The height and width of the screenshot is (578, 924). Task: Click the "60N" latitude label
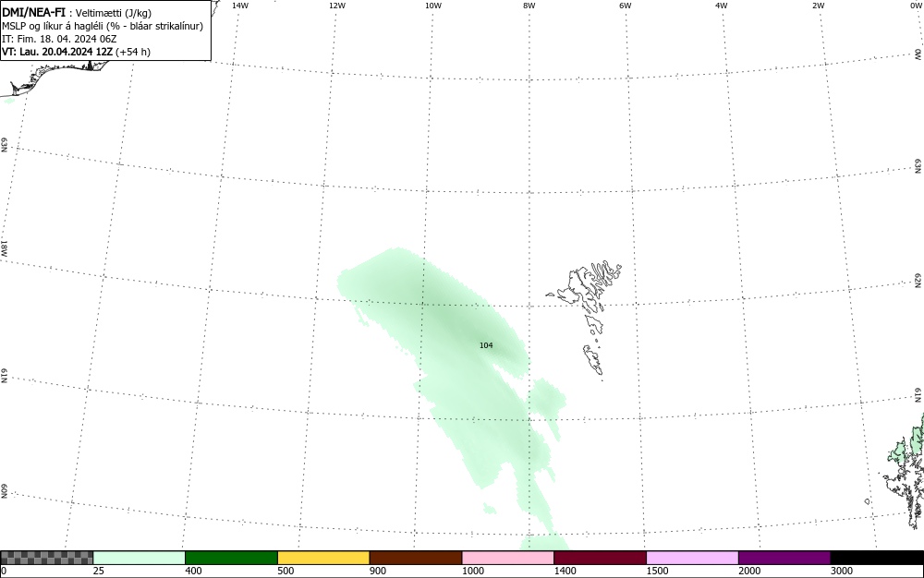[x=4, y=491]
